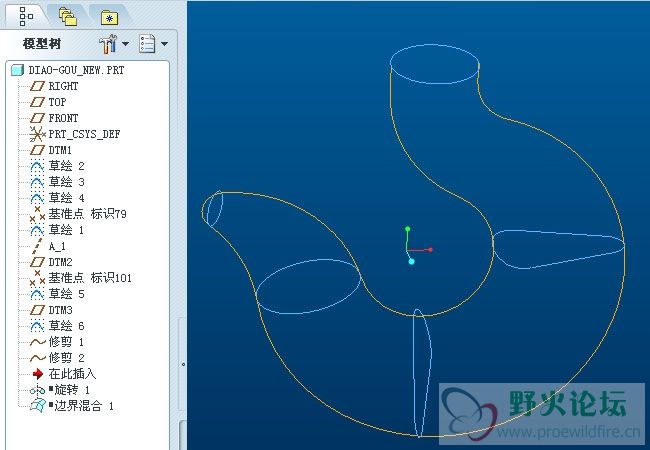Click the sketch icon beside 草绘 2
Viewport: 650px width, 450px height.
coord(37,166)
